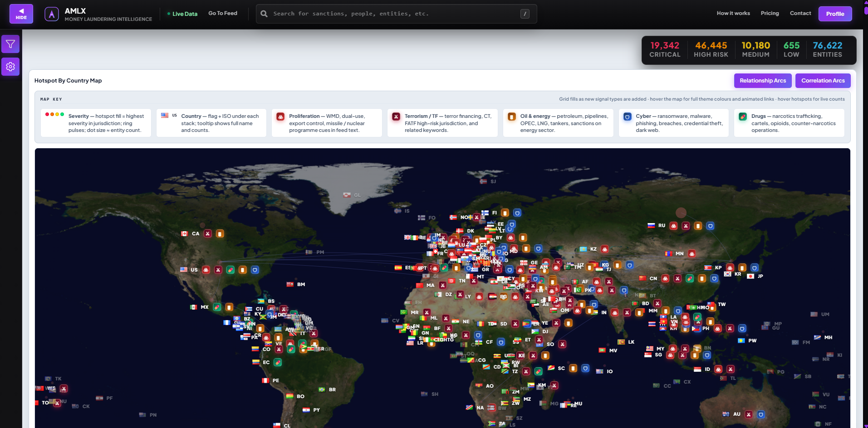Select US proliferation hotspot icon
The image size is (868, 428).
coord(206,270)
